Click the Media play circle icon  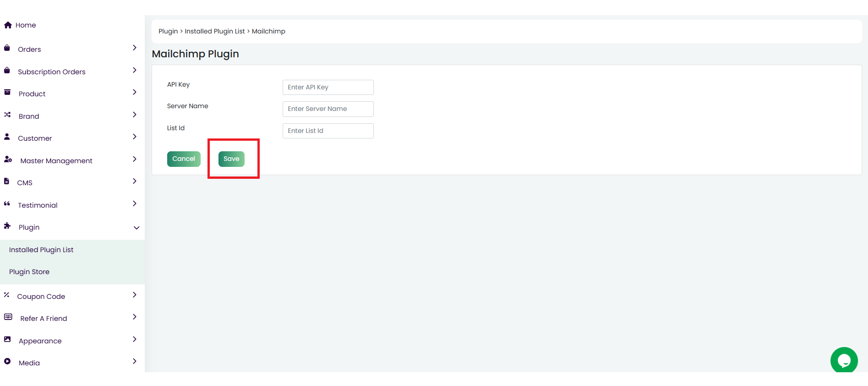[7, 362]
